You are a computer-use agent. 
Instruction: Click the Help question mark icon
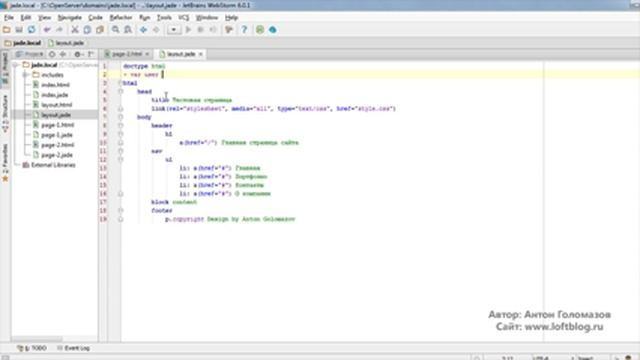point(244,30)
